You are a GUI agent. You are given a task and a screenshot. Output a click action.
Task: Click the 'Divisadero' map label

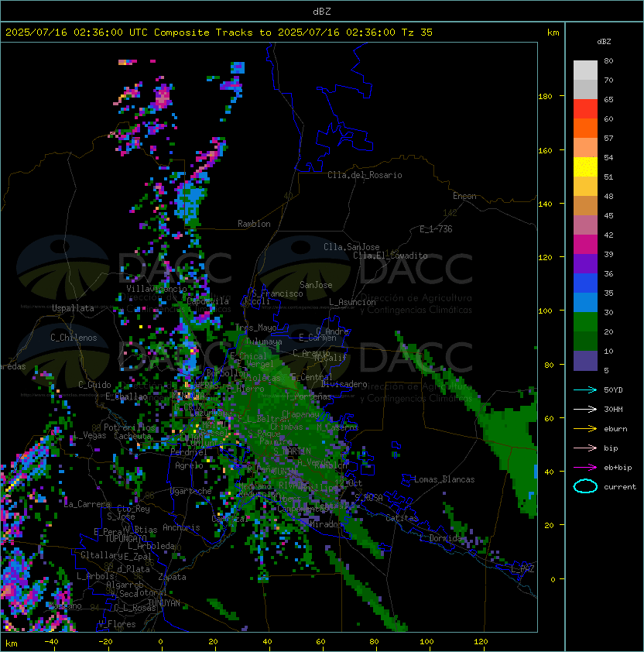(344, 384)
